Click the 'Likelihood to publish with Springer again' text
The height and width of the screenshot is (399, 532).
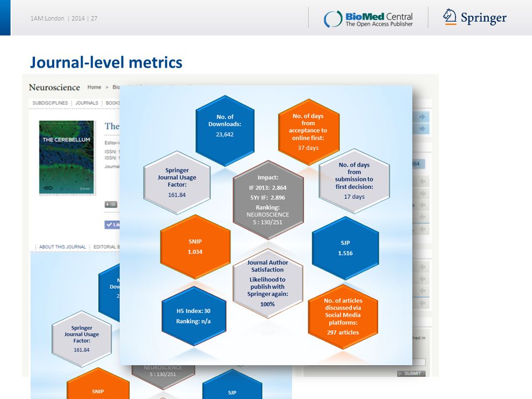tap(268, 287)
